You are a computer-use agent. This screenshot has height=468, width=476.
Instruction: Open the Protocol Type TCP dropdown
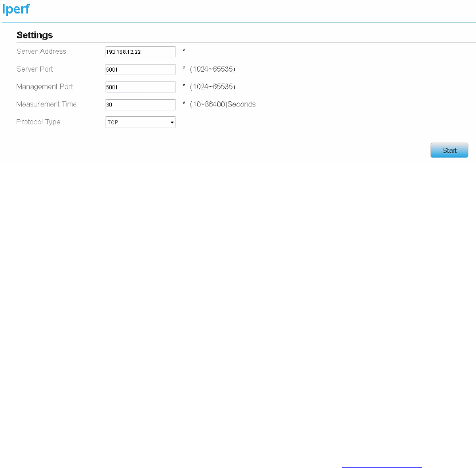tap(140, 122)
